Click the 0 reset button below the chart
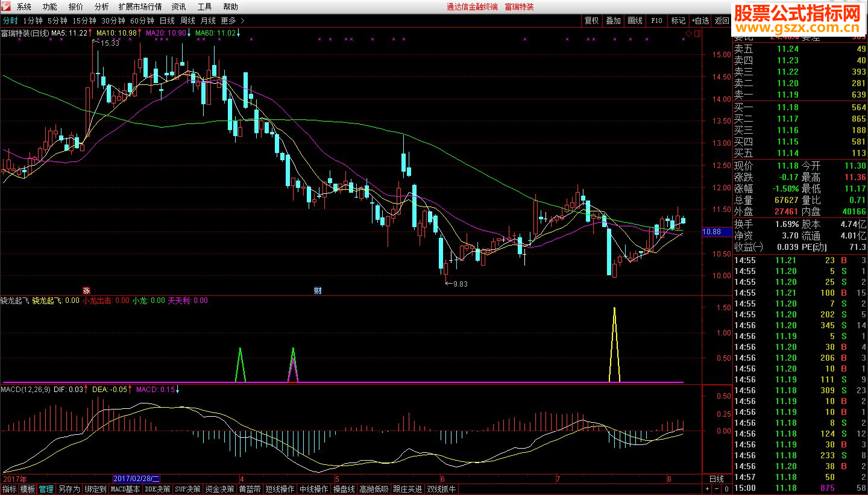This screenshot has width=868, height=495. point(726,489)
